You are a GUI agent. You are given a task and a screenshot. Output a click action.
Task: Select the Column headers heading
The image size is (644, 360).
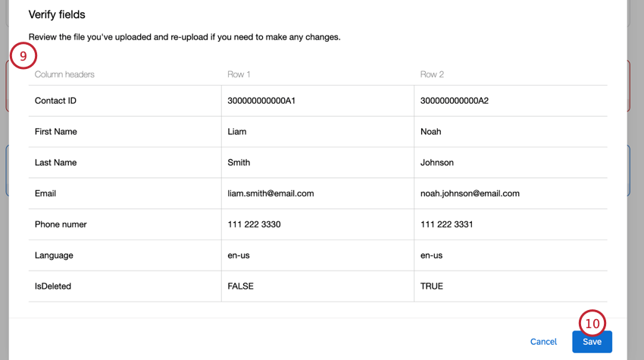(64, 74)
